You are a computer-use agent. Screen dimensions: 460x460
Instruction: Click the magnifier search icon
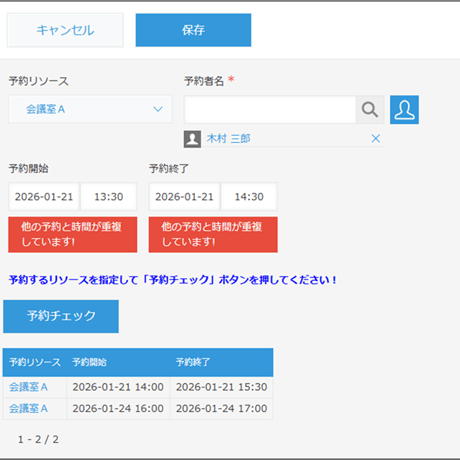coord(370,110)
